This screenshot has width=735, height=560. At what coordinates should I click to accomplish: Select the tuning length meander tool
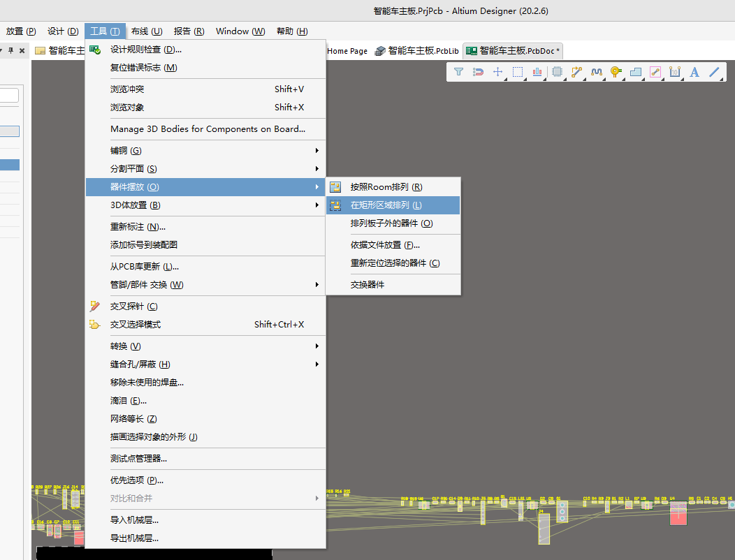coord(596,72)
